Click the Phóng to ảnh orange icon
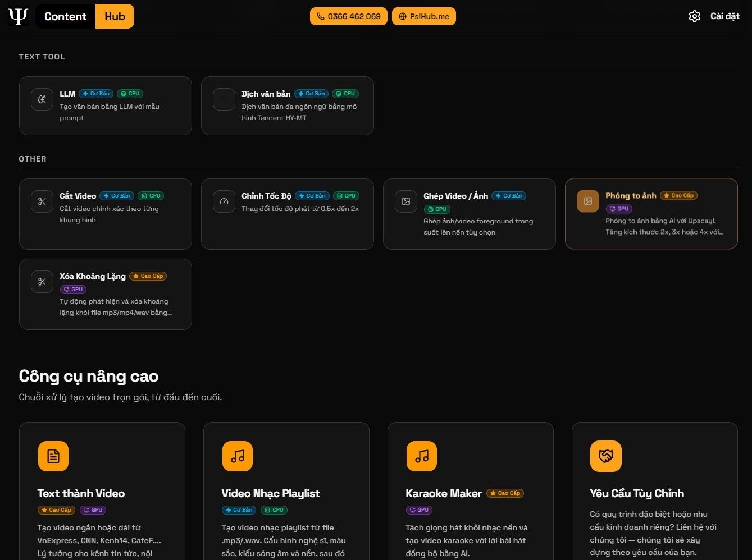The image size is (752, 560). 588,201
